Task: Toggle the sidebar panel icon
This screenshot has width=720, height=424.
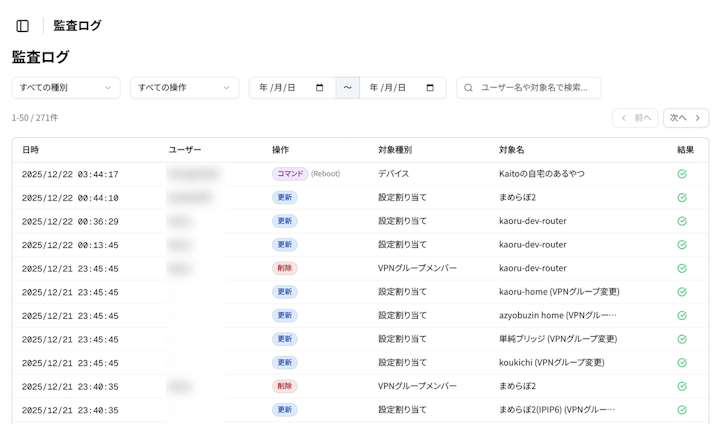Action: click(23, 26)
